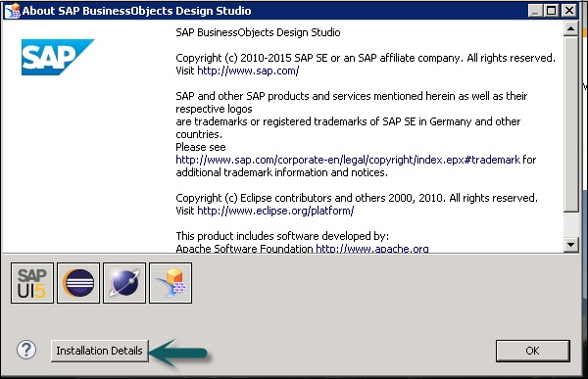
Task: Open Installation Details
Action: click(x=100, y=351)
